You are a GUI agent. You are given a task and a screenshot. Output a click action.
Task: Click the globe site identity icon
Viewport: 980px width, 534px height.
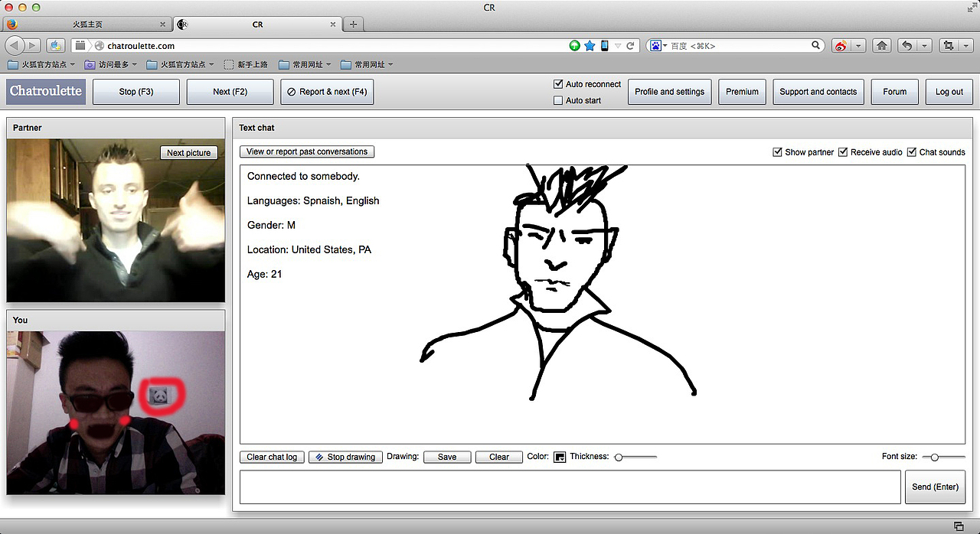click(x=99, y=46)
